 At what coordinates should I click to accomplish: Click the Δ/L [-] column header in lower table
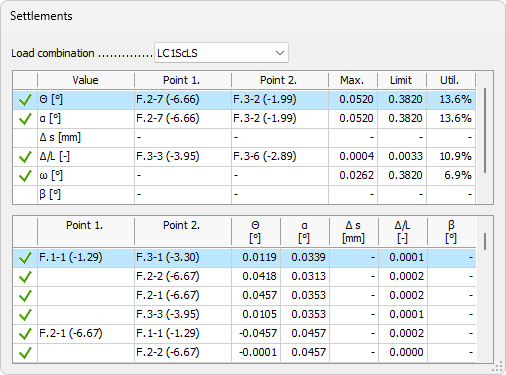[403, 232]
